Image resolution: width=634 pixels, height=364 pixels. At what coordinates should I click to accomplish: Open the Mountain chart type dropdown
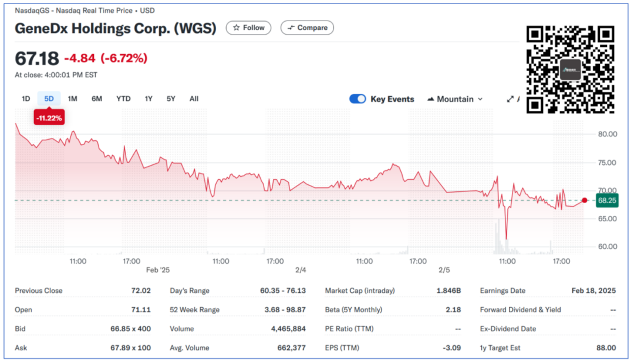[x=455, y=99]
